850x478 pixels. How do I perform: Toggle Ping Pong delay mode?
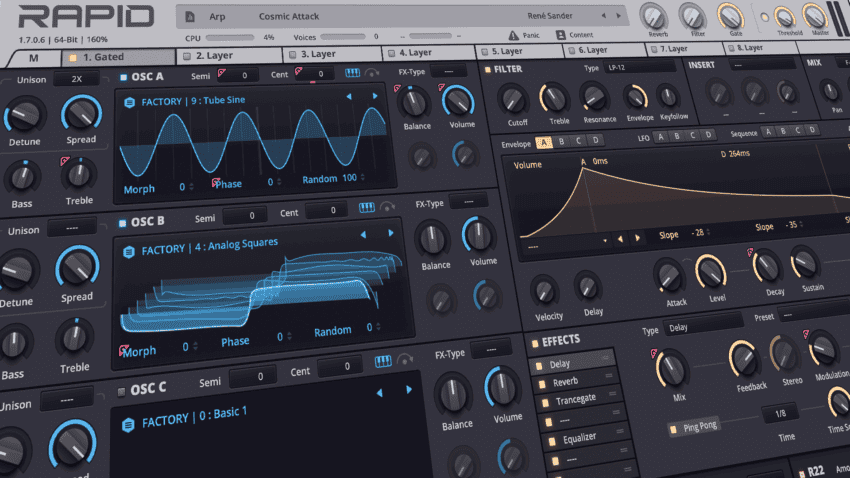(x=675, y=429)
